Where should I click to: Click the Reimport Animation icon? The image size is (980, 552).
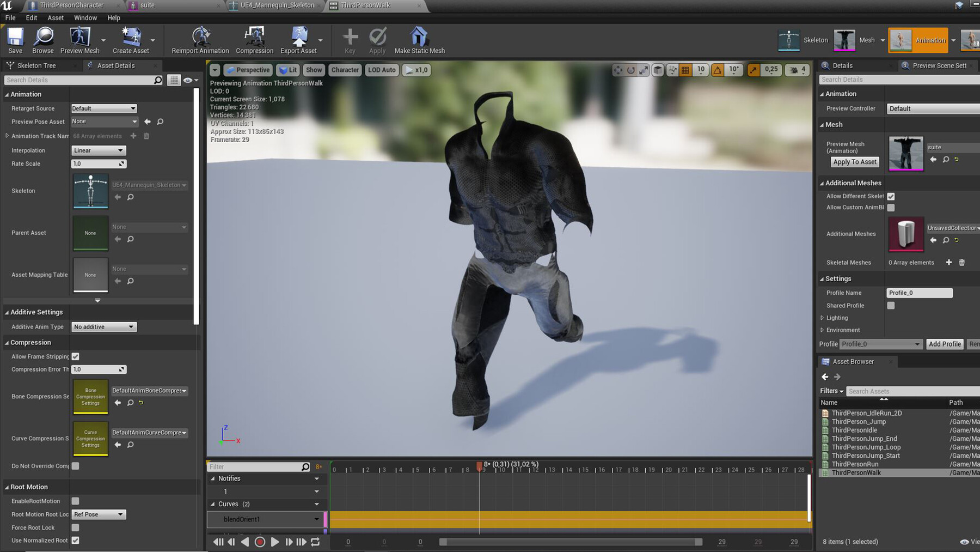point(200,40)
